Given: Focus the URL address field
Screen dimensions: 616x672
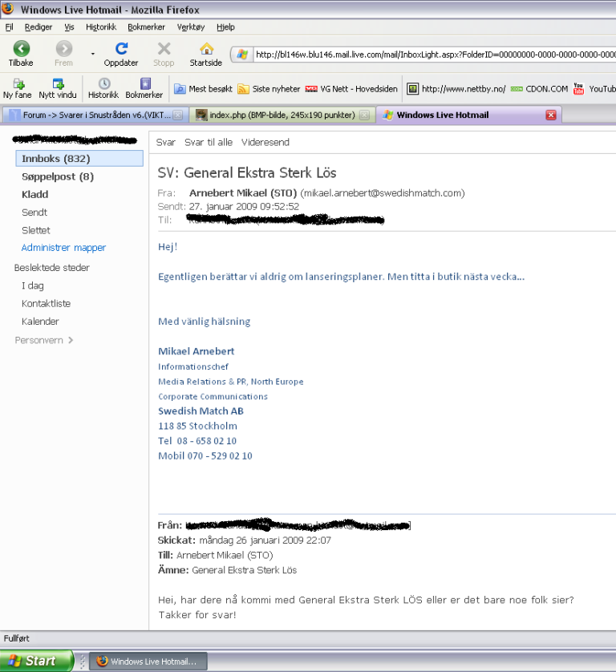Looking at the screenshot, I should [435, 55].
